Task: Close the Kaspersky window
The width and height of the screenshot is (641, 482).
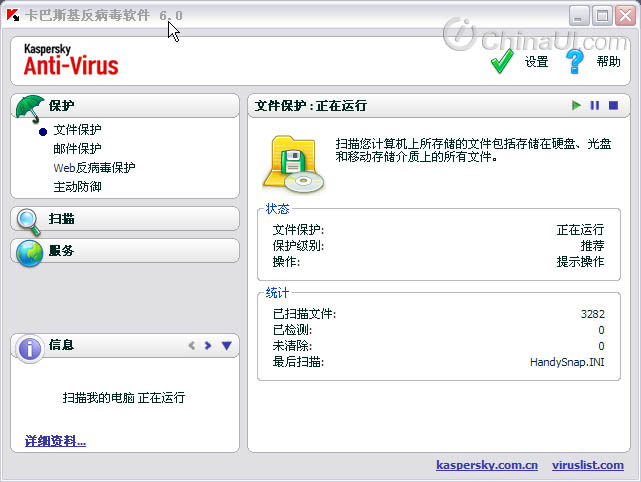Action: click(626, 16)
